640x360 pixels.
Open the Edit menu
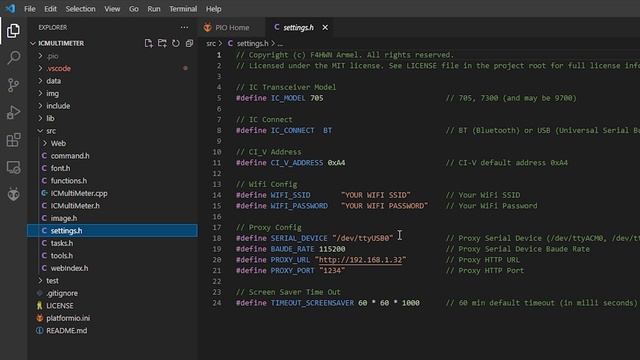tap(50, 9)
